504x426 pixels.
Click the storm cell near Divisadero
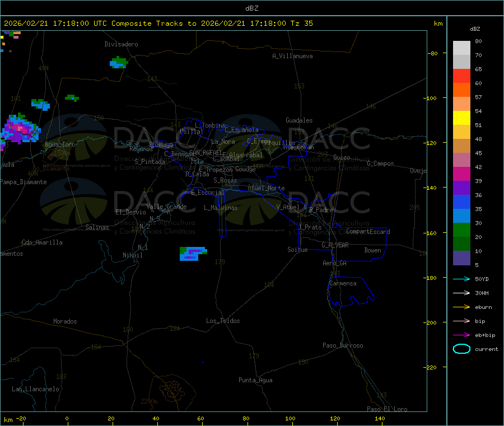point(119,62)
